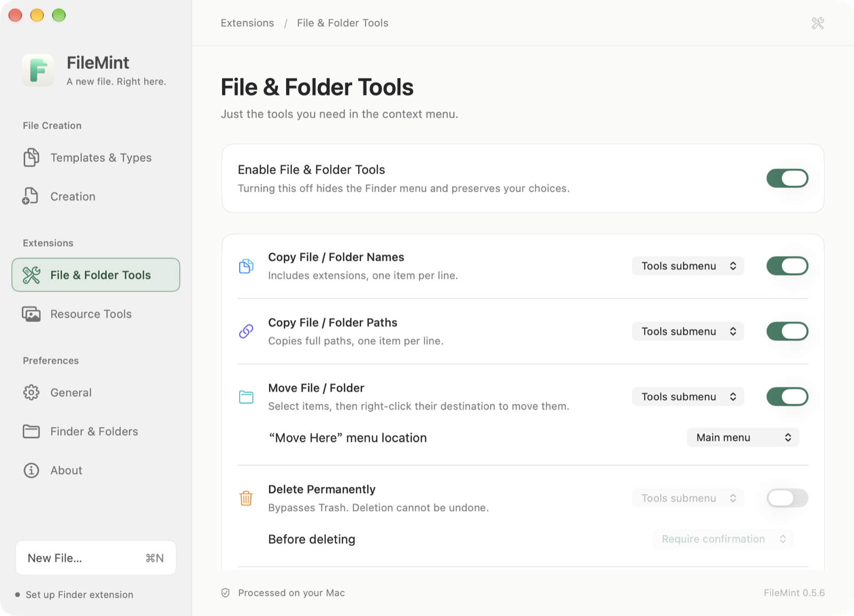This screenshot has height=616, width=854.
Task: Click the Copy File / Folder Paths title
Action: [333, 322]
